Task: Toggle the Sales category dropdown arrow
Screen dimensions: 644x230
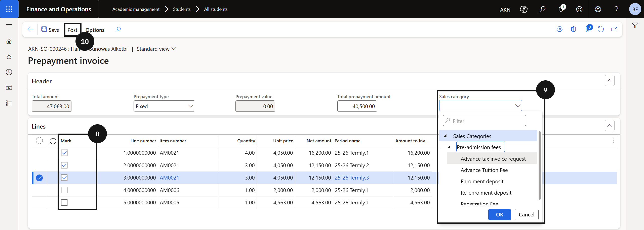Action: 517,106
